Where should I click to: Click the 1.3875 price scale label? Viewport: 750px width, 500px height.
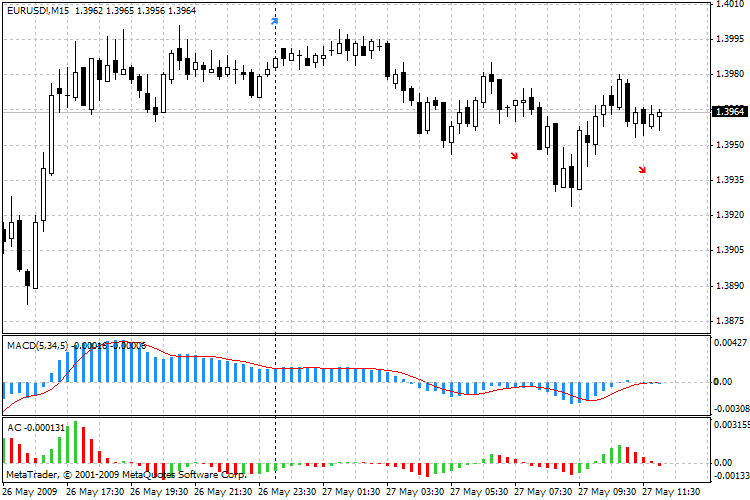click(729, 320)
